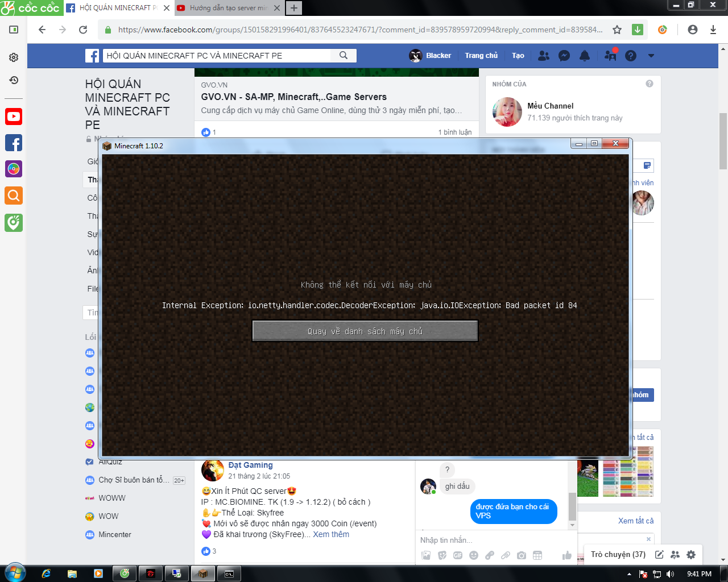Expand Chợ Sỉ buôn bán group list

[x=179, y=480]
